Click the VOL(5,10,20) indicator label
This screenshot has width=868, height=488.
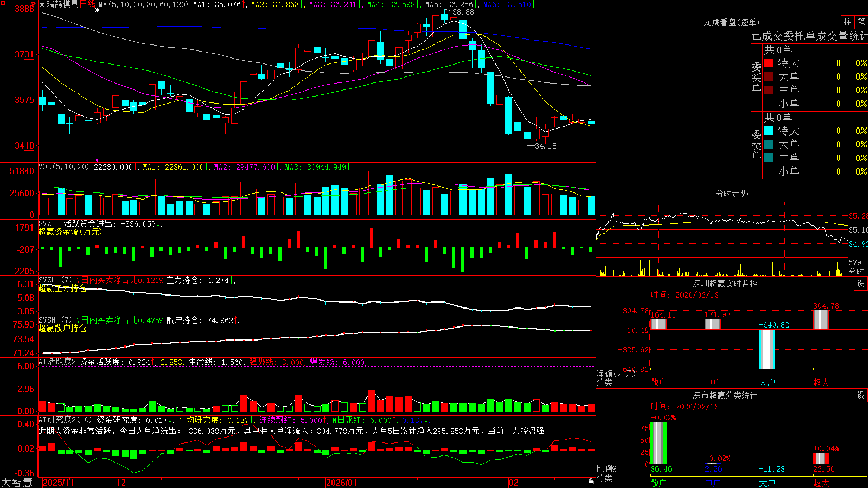(63, 167)
